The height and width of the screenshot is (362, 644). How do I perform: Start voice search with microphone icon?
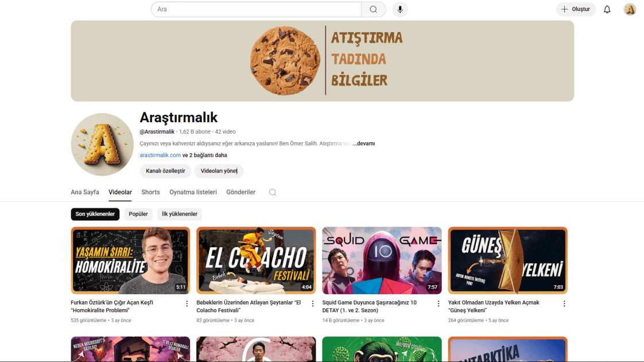tap(400, 9)
